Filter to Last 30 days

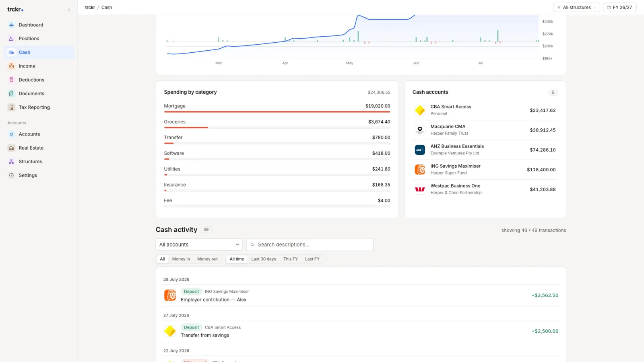click(x=264, y=259)
